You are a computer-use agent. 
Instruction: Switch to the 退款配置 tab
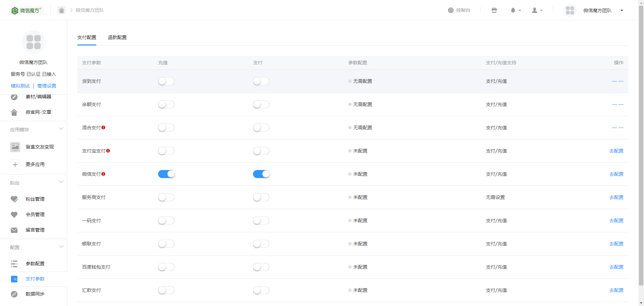point(117,37)
